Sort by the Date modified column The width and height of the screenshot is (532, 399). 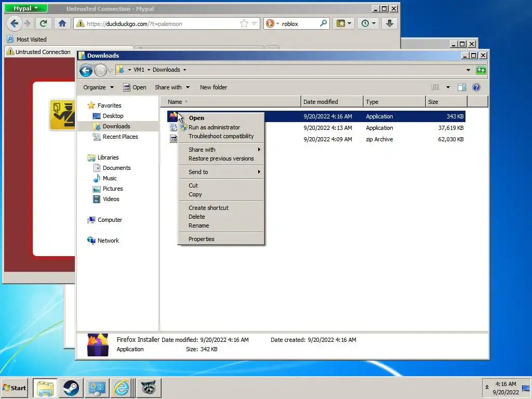pos(332,102)
